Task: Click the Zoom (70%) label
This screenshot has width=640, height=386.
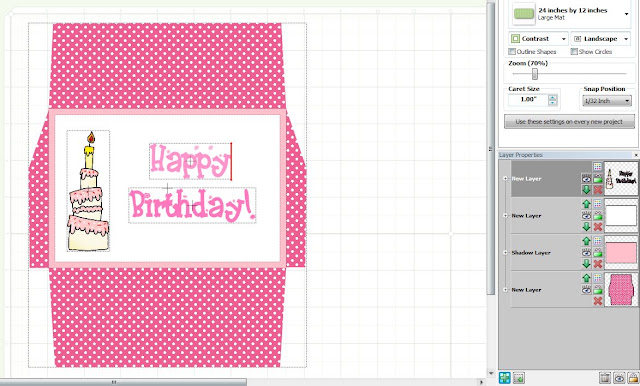Action: [528, 63]
